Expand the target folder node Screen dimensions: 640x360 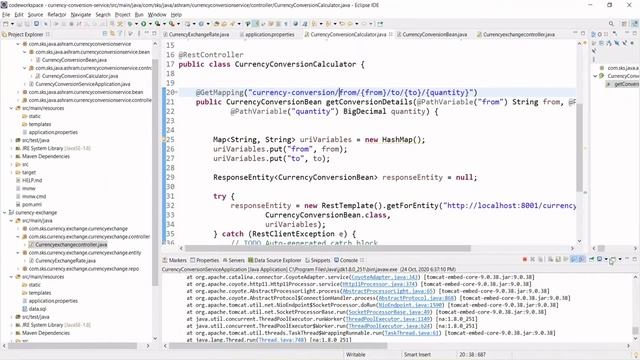coord(11,172)
